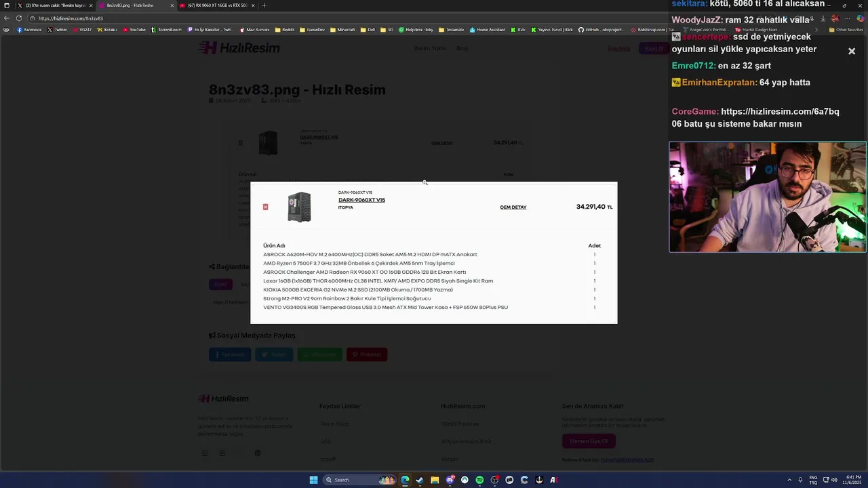Image resolution: width=868 pixels, height=488 pixels.
Task: Open Steam from the taskbar
Action: 420,480
